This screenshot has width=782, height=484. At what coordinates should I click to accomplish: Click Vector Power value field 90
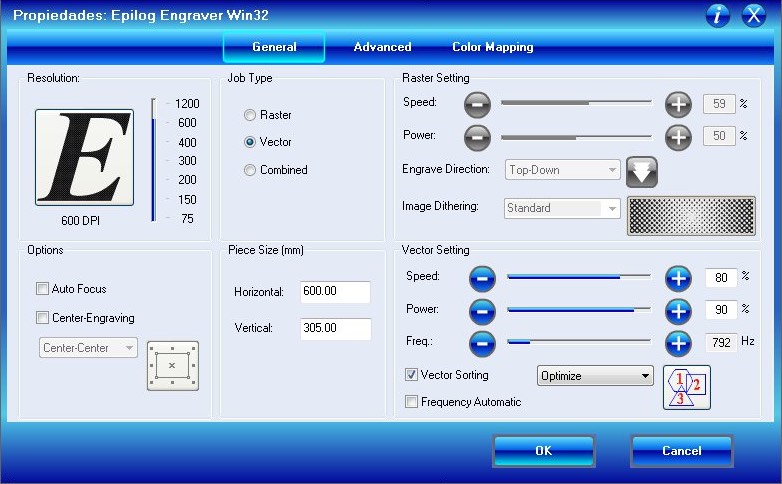click(x=721, y=310)
